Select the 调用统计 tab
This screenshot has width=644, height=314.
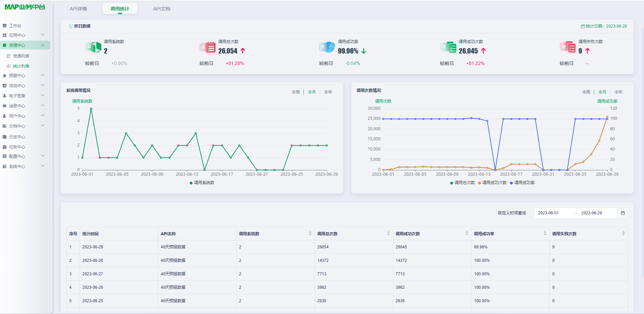[x=120, y=9]
